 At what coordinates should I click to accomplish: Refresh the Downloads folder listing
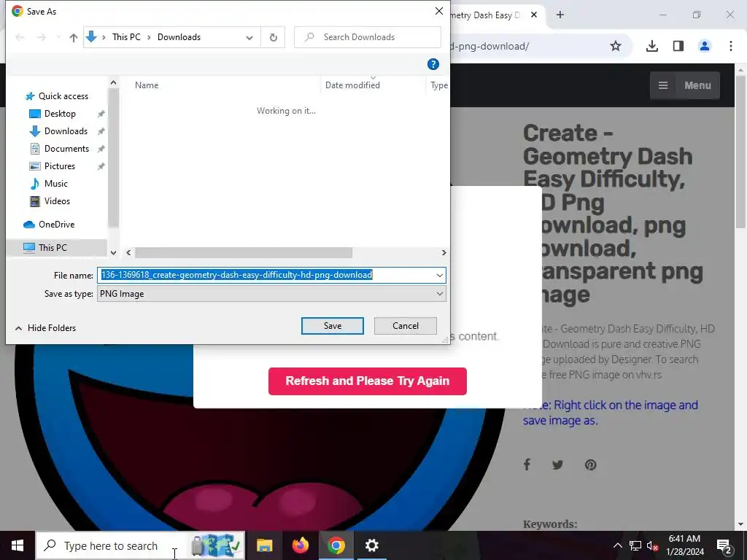pos(274,37)
